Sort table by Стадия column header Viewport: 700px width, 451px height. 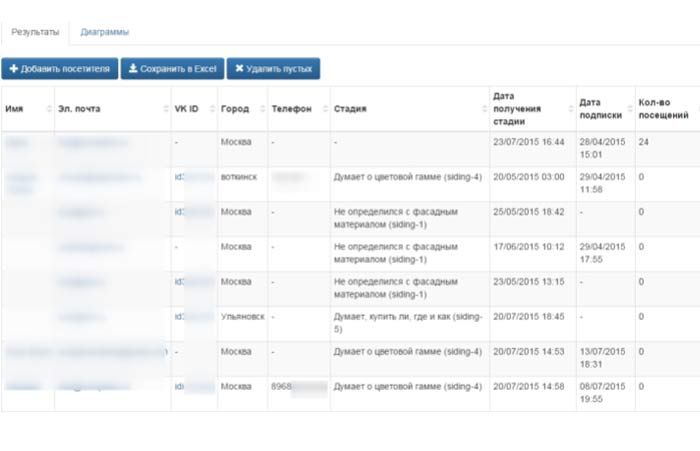(350, 109)
